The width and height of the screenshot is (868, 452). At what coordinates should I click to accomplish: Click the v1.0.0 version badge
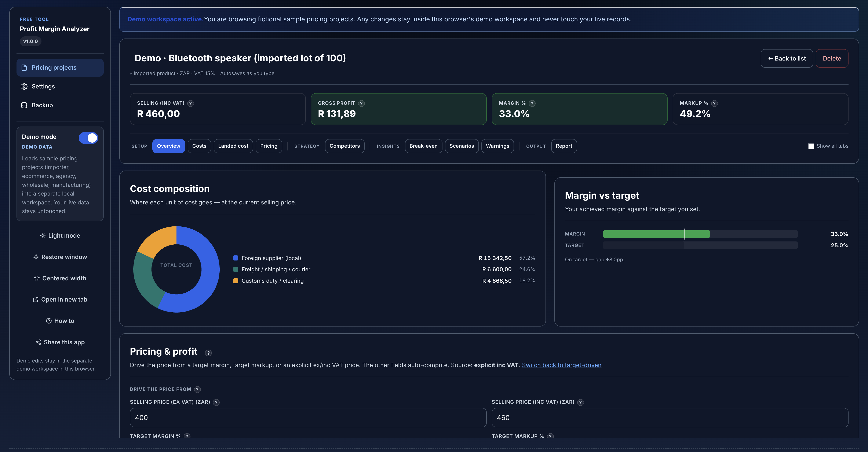pos(30,41)
